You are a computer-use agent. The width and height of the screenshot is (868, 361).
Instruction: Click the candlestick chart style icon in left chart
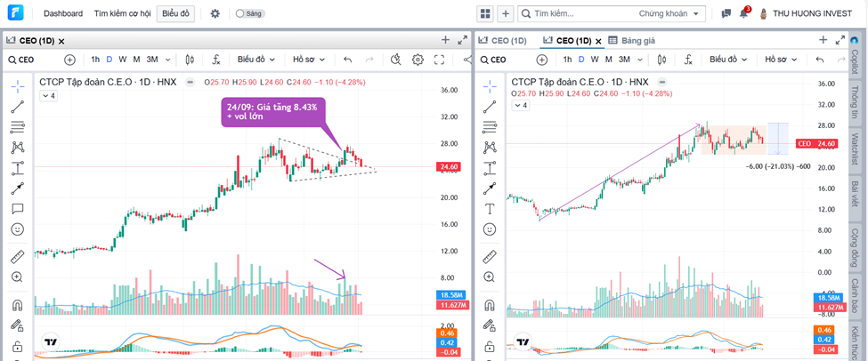pyautogui.click(x=190, y=60)
